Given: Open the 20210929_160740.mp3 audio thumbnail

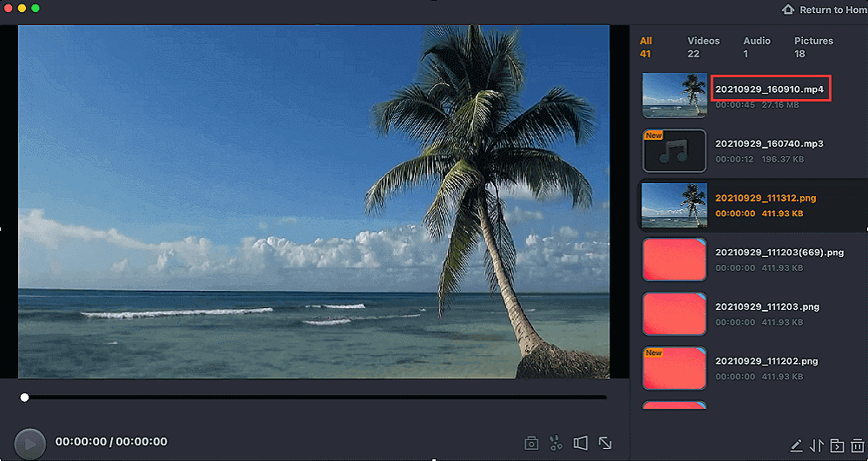Looking at the screenshot, I should 674,150.
